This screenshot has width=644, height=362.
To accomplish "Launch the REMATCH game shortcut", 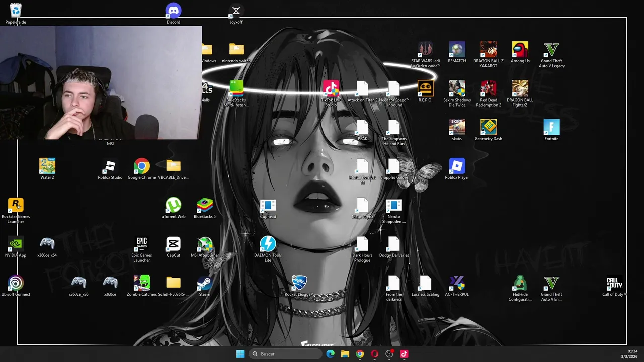I will coord(457,53).
